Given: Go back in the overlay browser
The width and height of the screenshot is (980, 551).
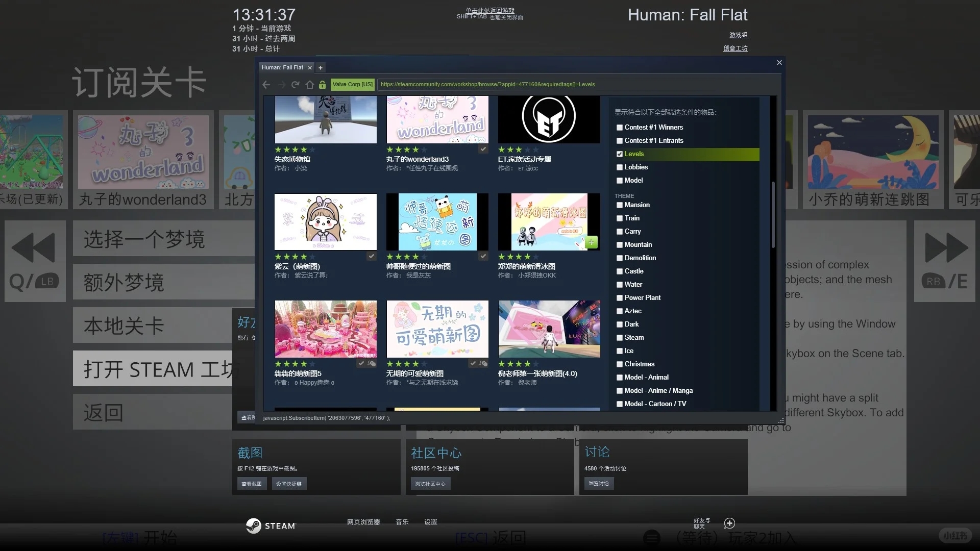Looking at the screenshot, I should pos(266,85).
